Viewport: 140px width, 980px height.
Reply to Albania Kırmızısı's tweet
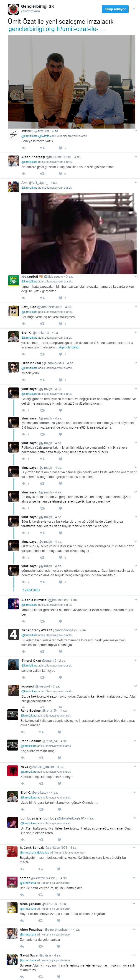(23, 621)
